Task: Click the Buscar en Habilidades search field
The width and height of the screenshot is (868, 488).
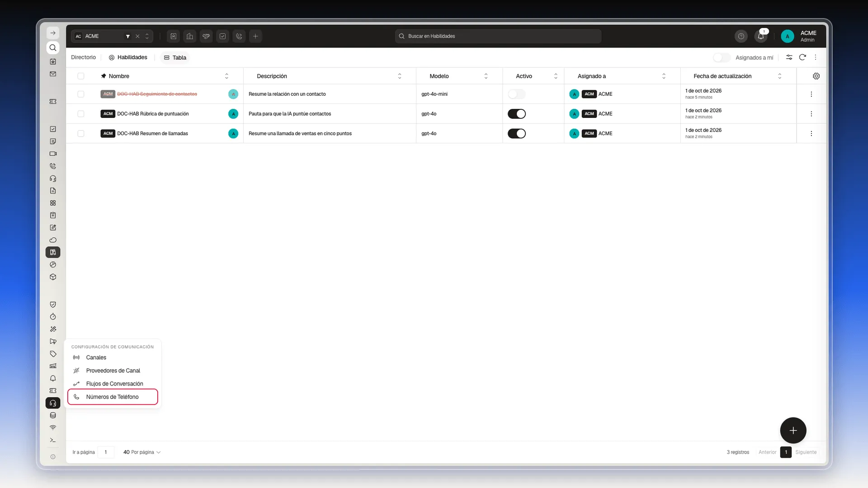Action: (x=498, y=36)
